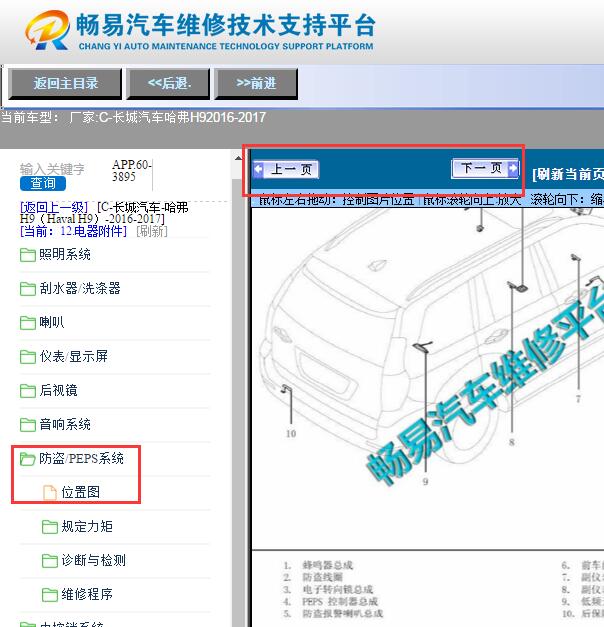This screenshot has width=604, height=627.
Task: Go to previous page with 上一页
Action: 286,170
